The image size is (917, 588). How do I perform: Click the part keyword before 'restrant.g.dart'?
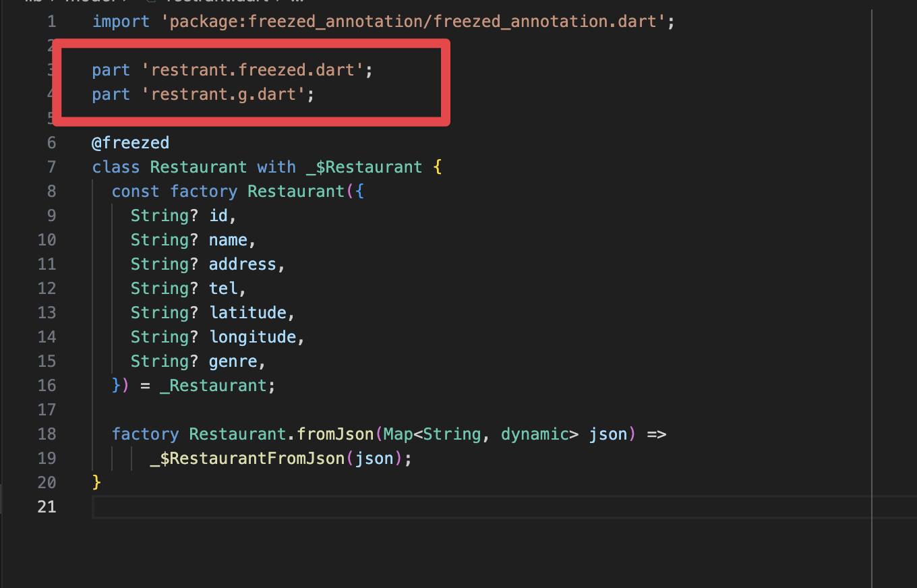111,94
